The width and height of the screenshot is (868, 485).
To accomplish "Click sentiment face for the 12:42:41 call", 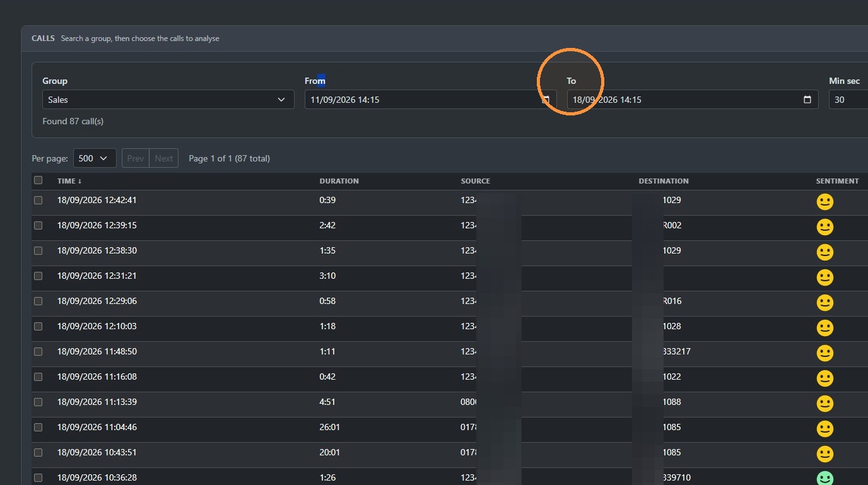I will [x=824, y=202].
